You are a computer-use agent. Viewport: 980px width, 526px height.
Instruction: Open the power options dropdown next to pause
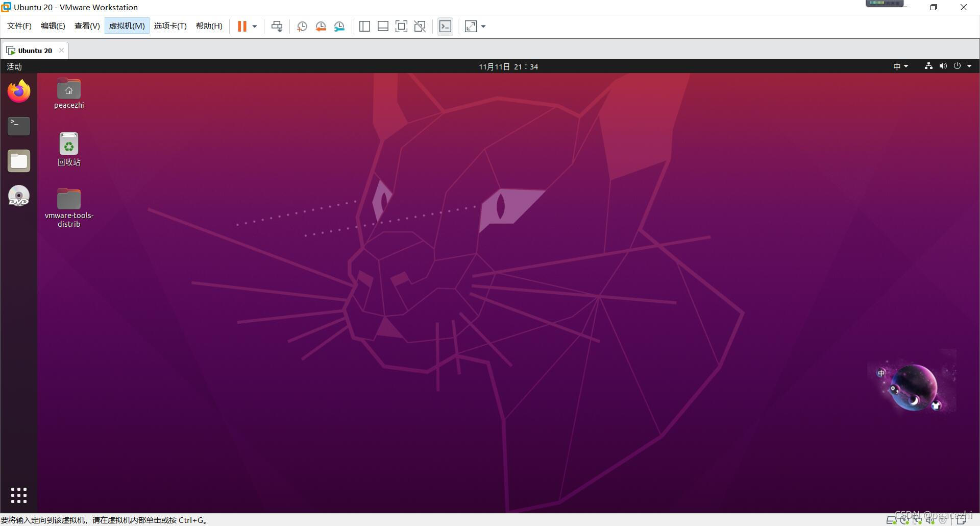[x=255, y=27]
